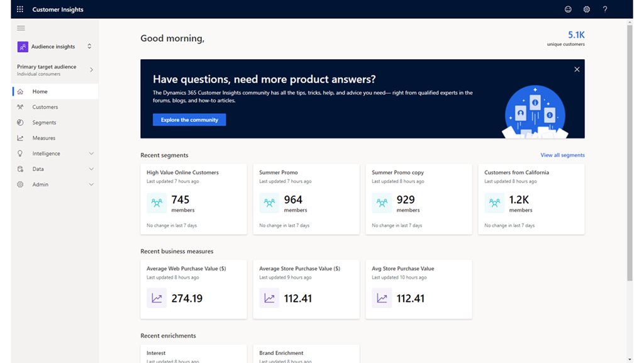Viewport: 644px width, 363px height.
Task: Click the Measures chart icon in sidebar
Action: tap(20, 138)
